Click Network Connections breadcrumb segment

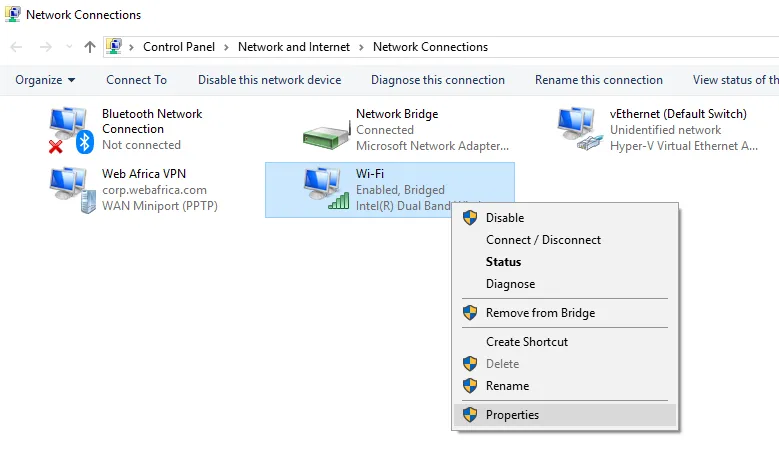[430, 47]
